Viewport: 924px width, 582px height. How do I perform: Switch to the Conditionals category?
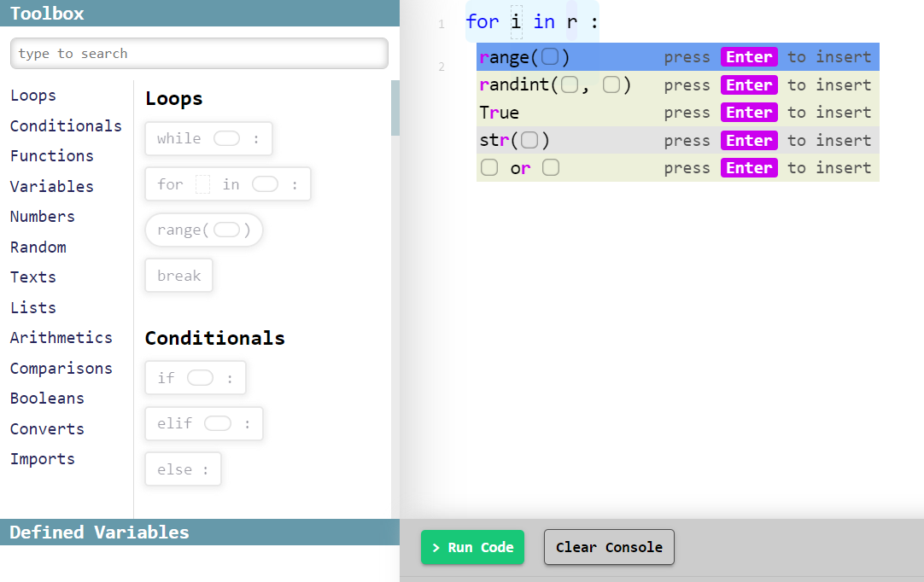pos(66,125)
